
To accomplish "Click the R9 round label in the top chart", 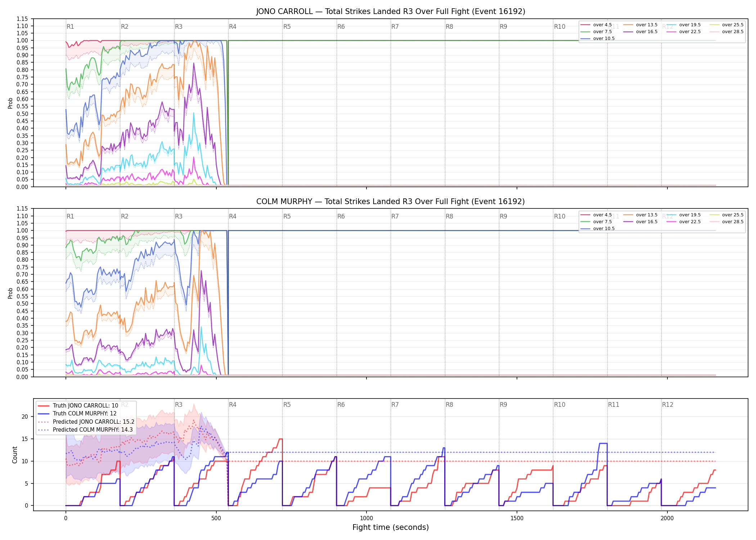I will point(503,27).
